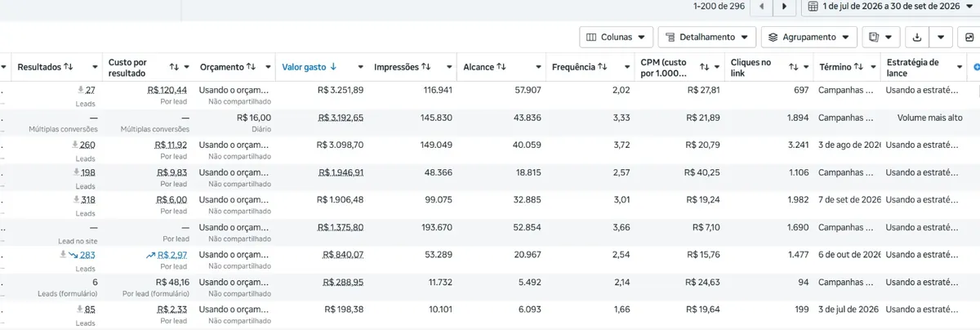Click sort arrows beside Impressões header
The width and height of the screenshot is (980, 330).
[427, 67]
